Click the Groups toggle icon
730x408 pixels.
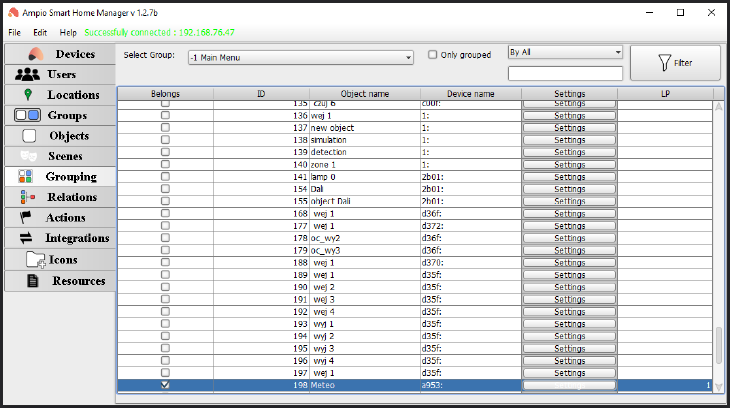(27, 115)
